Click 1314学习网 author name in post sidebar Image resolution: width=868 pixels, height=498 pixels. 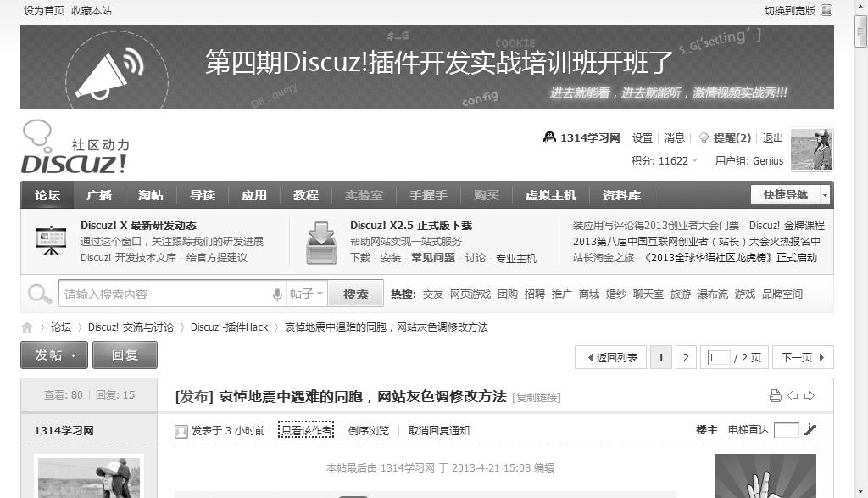[x=64, y=430]
